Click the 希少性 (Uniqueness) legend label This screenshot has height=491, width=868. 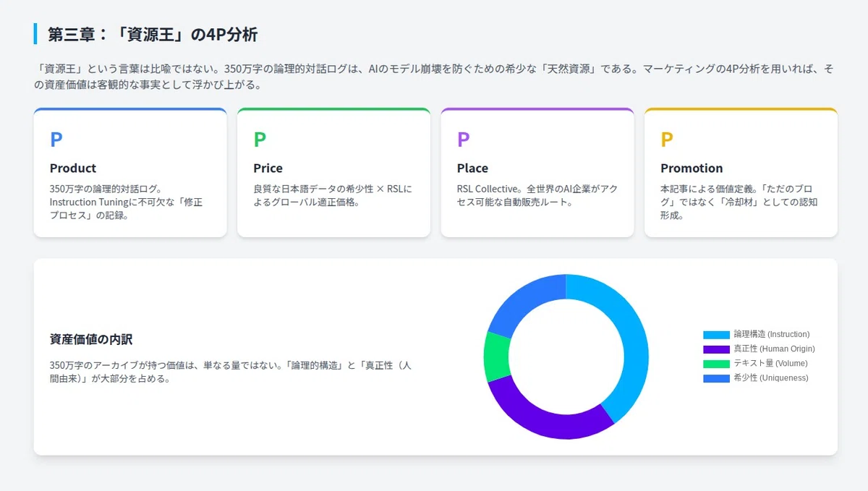[770, 378]
